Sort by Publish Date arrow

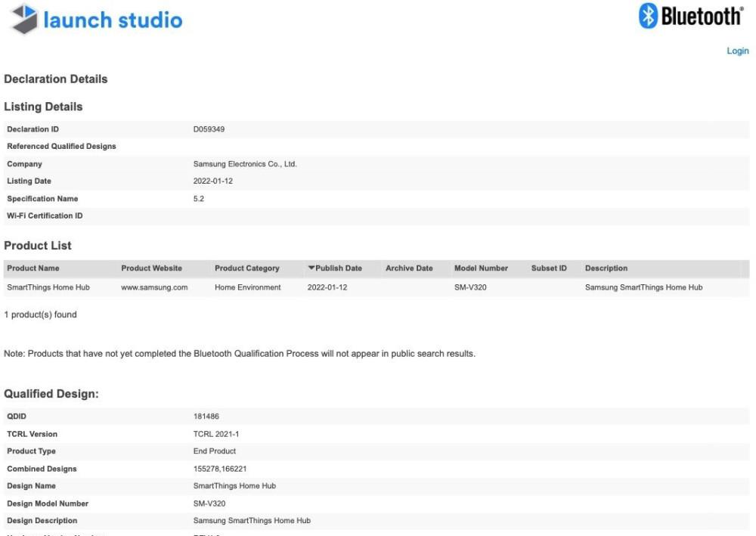click(x=311, y=268)
